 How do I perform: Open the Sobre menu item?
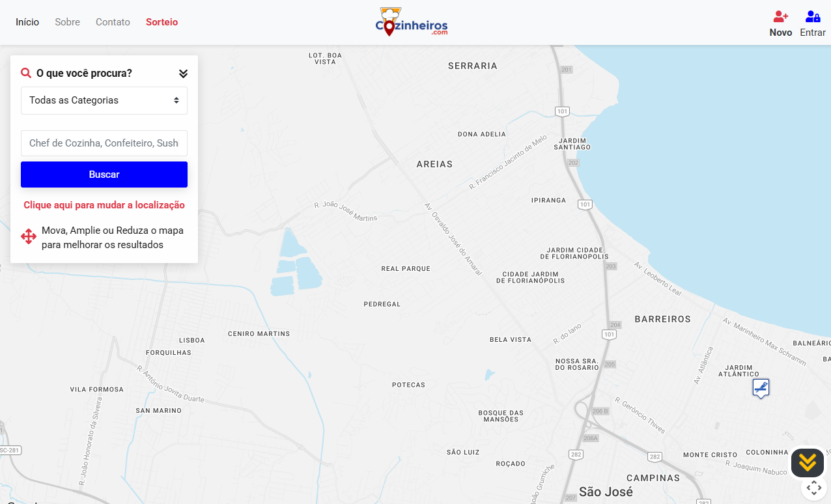click(x=67, y=22)
